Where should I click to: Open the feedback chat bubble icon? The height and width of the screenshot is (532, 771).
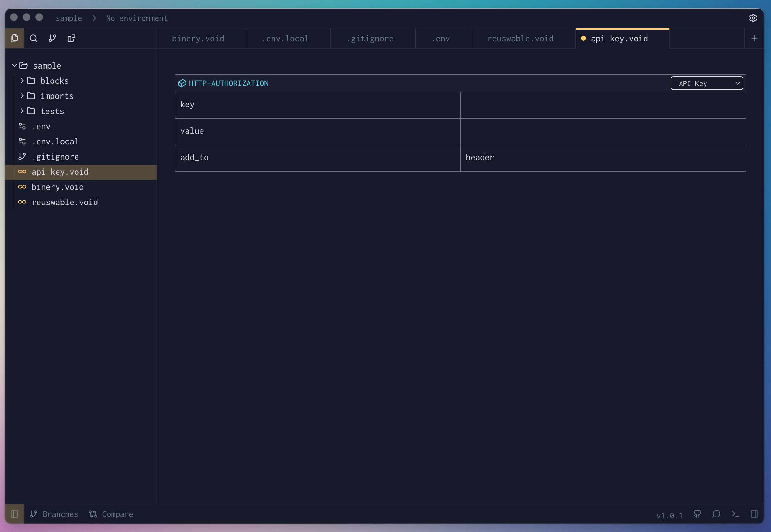716,514
